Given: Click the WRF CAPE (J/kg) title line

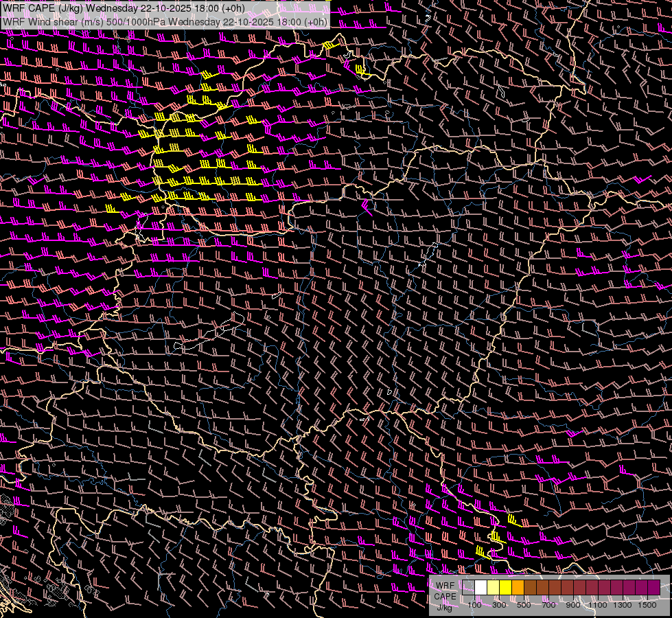Looking at the screenshot, I should click(x=124, y=8).
